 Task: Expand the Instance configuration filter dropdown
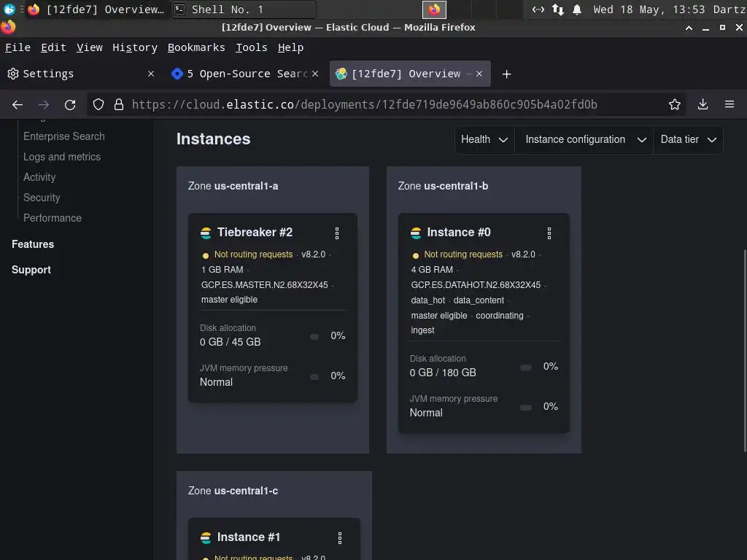[x=584, y=139]
